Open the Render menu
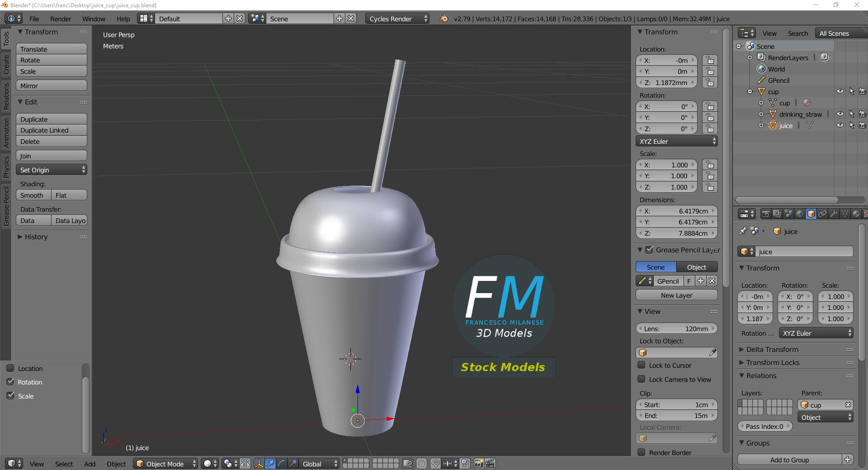The height and width of the screenshot is (470, 868). pos(61,19)
